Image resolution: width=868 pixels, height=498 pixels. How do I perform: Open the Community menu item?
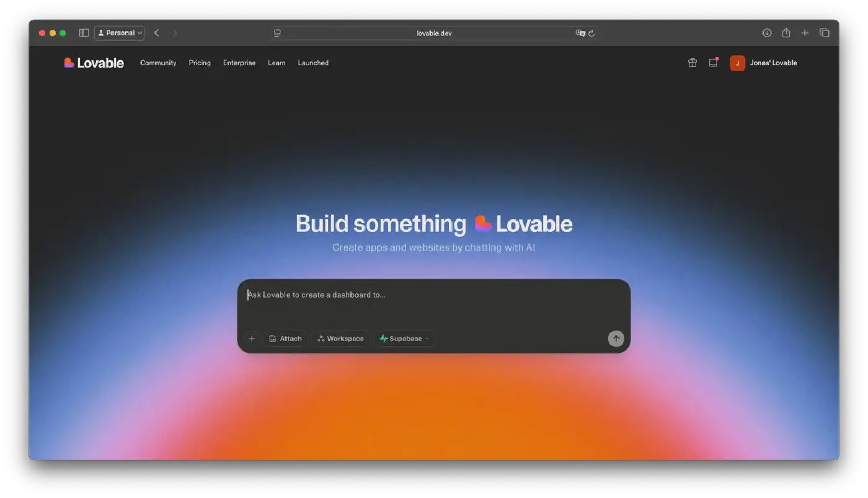tap(158, 63)
